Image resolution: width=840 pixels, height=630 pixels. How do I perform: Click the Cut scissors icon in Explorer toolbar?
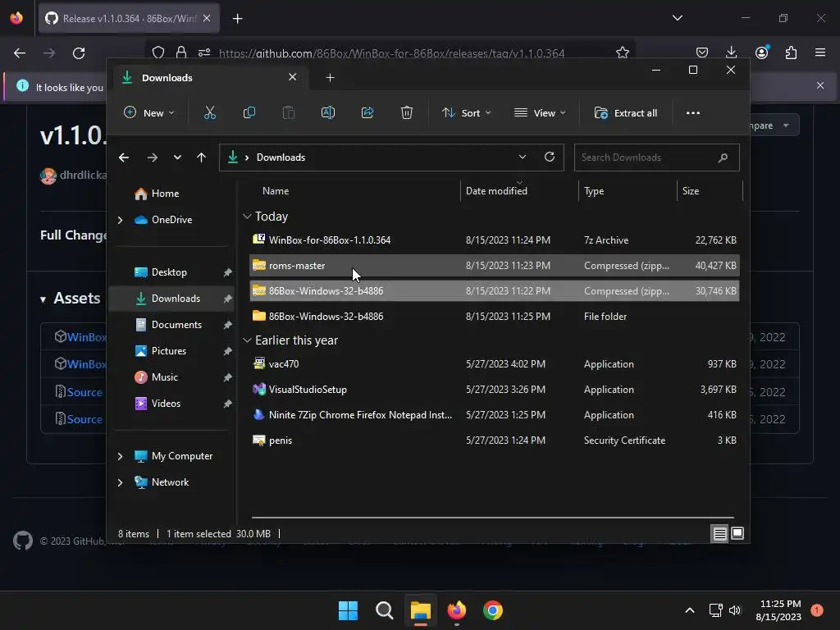[x=210, y=113]
